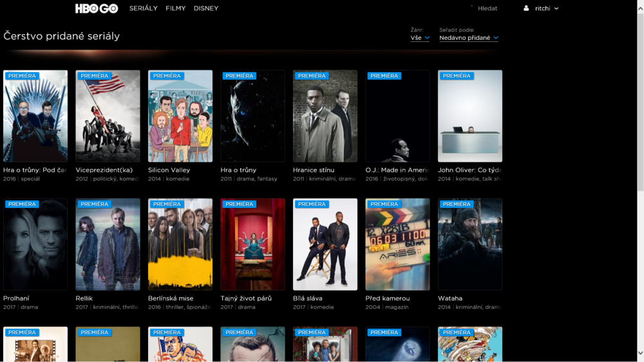Open John Oliver show poster

click(x=470, y=116)
